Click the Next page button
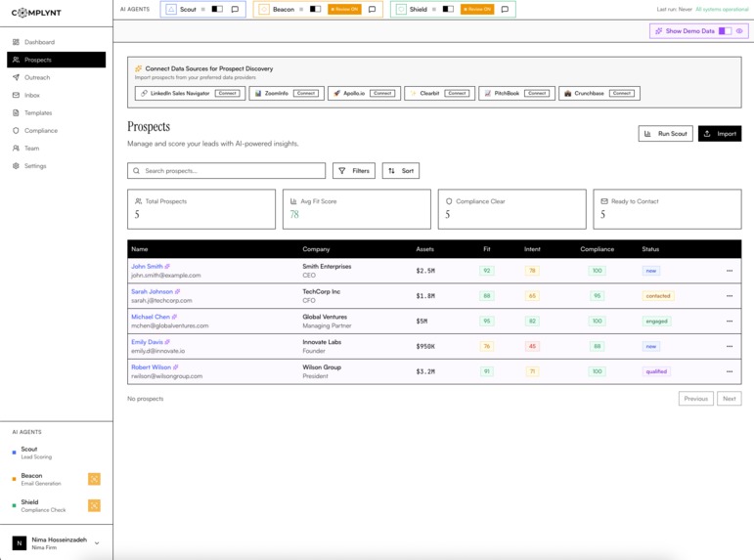754x560 pixels. click(729, 399)
